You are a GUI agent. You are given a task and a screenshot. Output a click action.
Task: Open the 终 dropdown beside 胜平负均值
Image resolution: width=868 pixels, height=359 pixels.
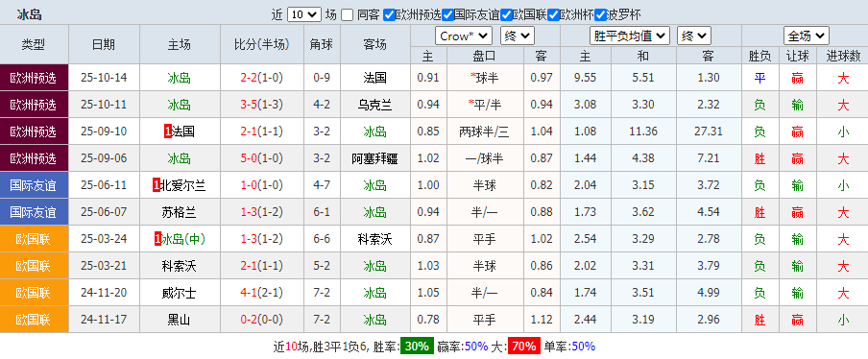[694, 36]
